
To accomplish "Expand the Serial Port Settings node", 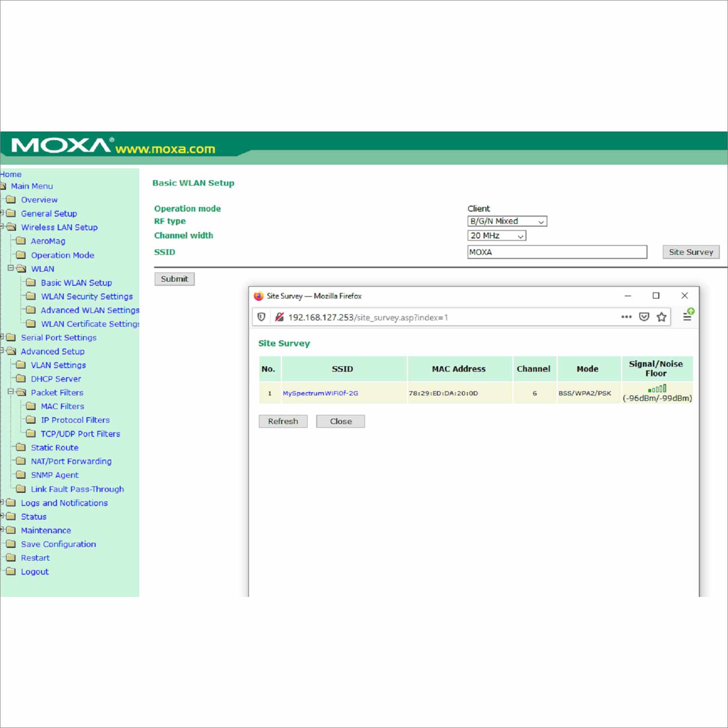I will pos(2,337).
